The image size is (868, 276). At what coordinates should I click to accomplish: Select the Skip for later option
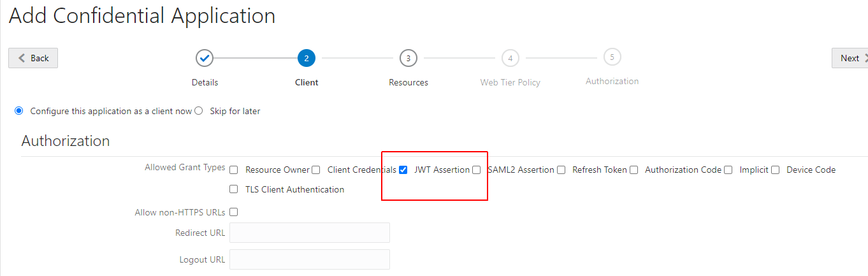[198, 111]
